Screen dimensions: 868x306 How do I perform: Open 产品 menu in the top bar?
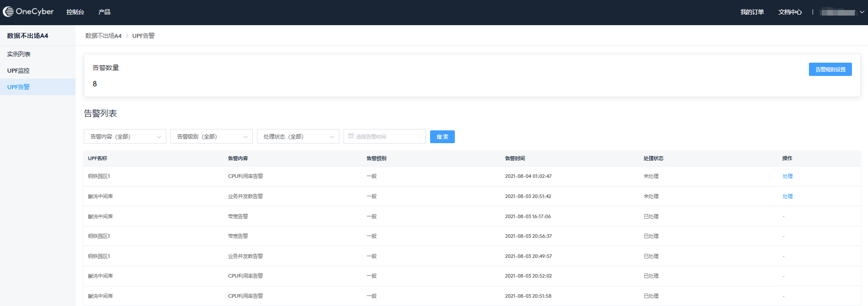(x=104, y=12)
